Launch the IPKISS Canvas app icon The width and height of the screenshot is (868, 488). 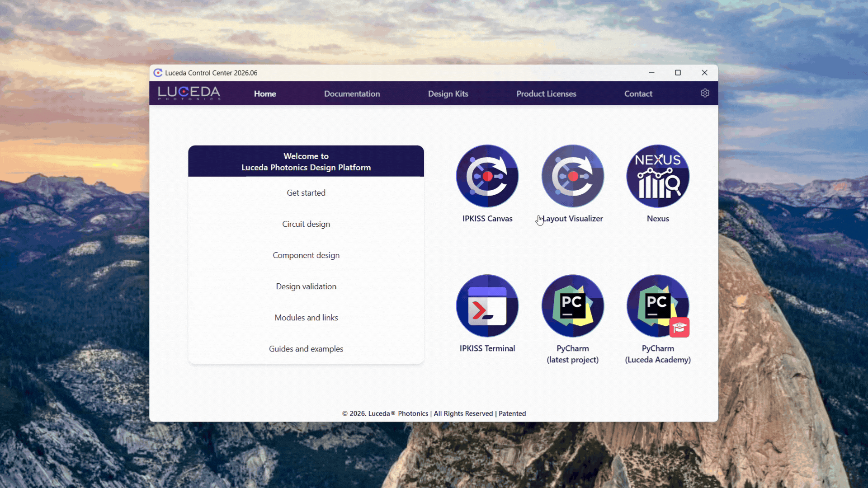[487, 176]
